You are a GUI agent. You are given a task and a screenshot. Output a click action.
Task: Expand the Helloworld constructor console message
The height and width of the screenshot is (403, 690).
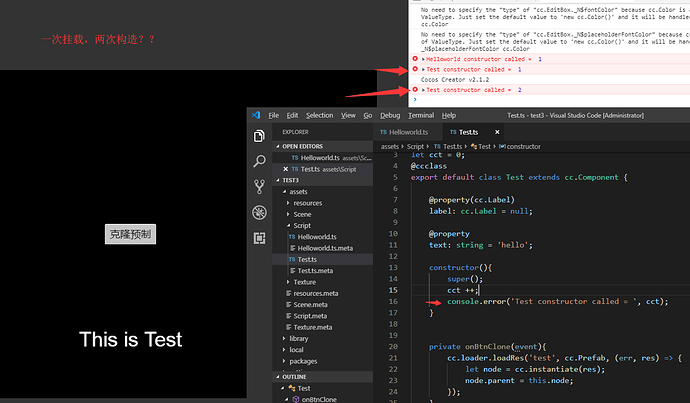tap(423, 59)
